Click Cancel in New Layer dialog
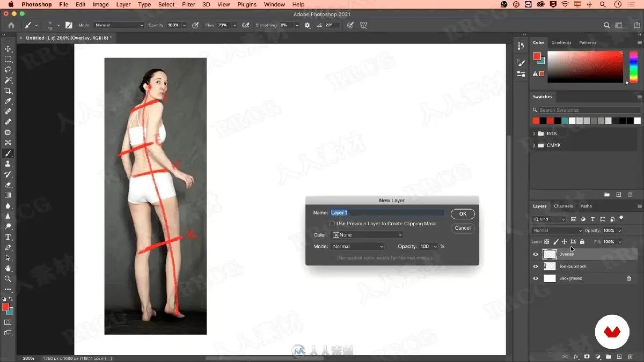 click(x=463, y=228)
